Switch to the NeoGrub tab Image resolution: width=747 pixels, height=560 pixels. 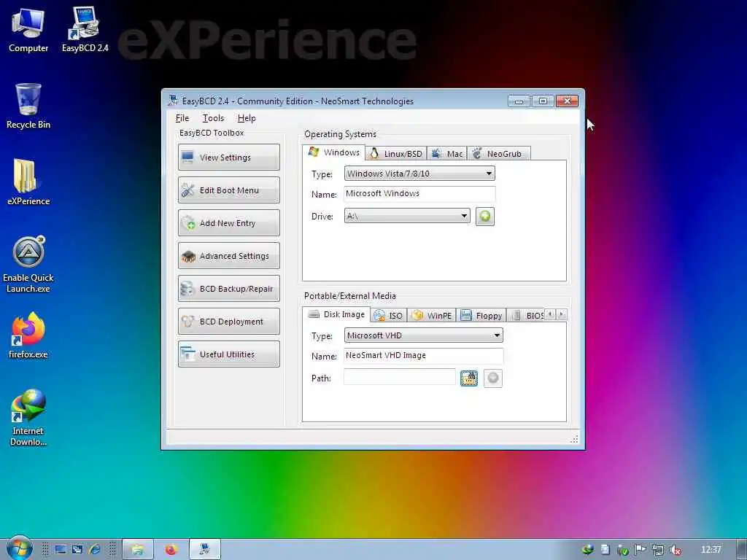(498, 154)
